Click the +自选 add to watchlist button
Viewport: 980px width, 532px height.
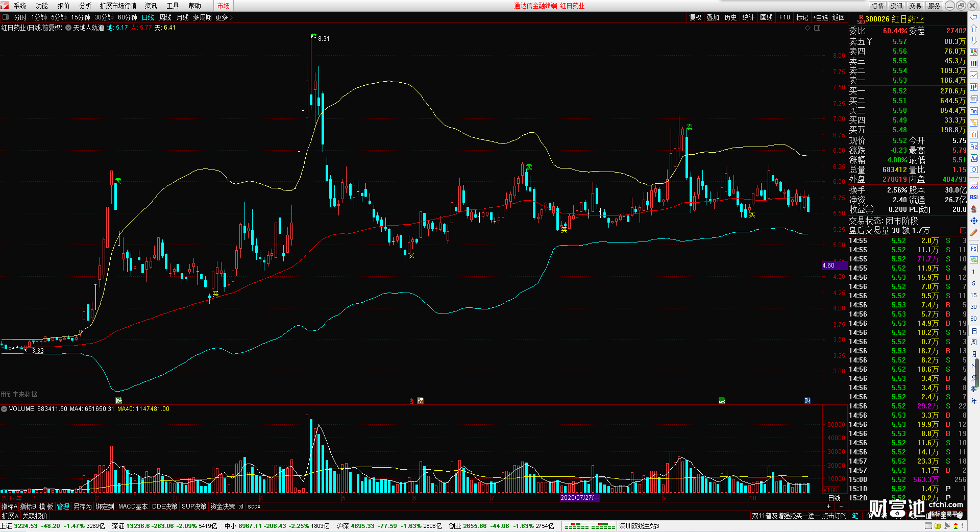pyautogui.click(x=820, y=17)
